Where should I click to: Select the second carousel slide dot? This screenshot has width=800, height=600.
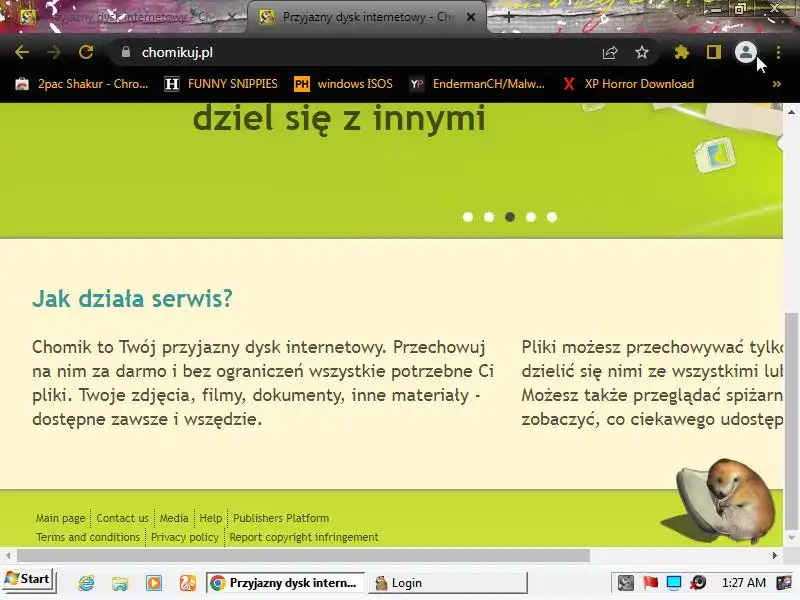point(489,217)
